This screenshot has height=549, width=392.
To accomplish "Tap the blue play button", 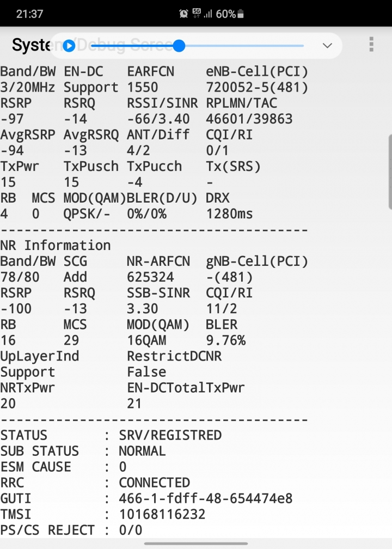I will coord(69,46).
